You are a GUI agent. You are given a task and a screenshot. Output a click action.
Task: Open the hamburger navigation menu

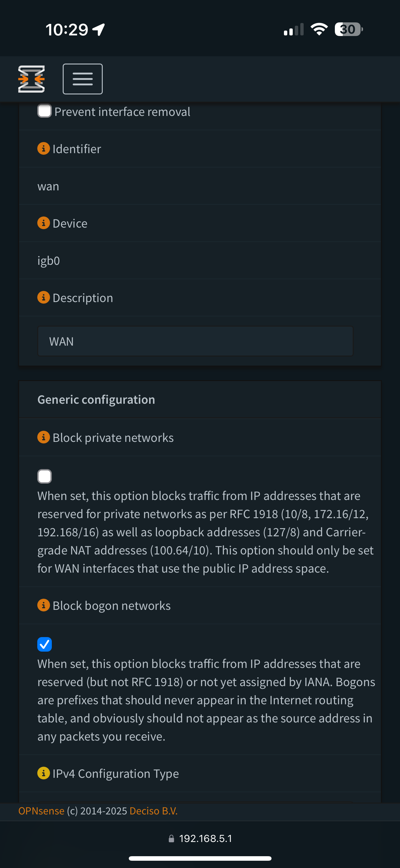(83, 79)
